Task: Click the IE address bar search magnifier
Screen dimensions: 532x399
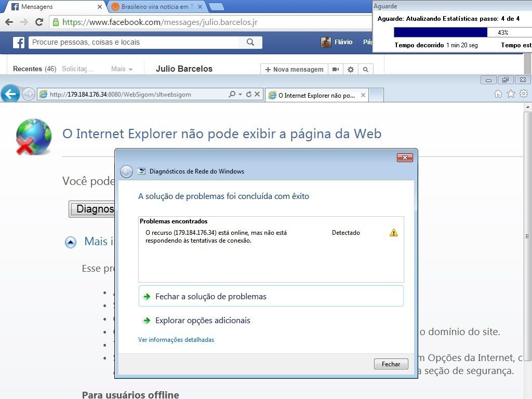Action: 232,95
